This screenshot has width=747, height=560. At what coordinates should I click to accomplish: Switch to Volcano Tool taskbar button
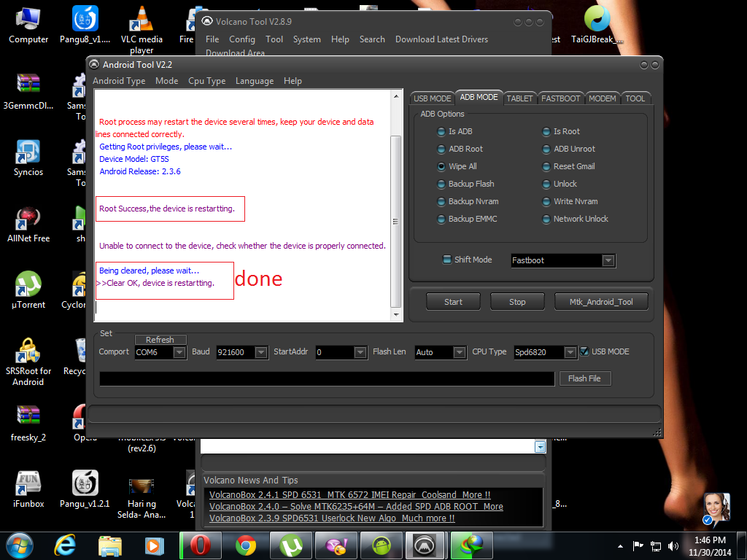click(x=425, y=545)
